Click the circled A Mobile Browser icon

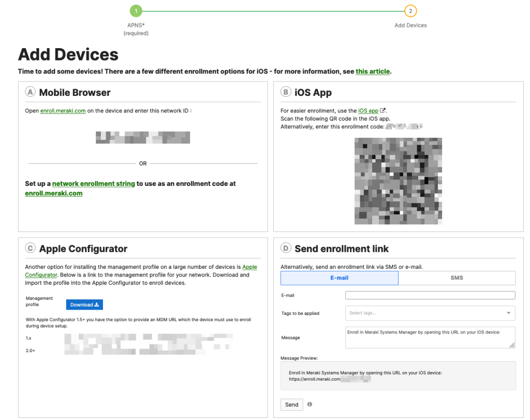(31, 92)
